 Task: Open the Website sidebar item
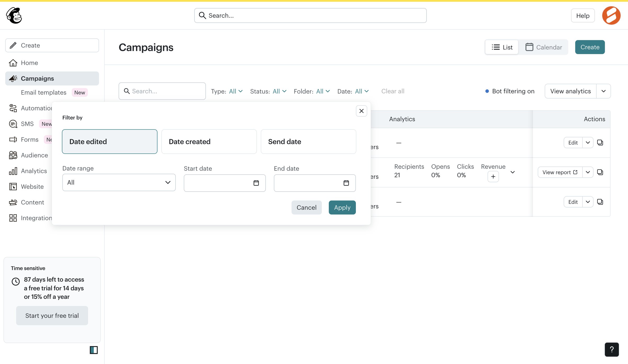(32, 187)
